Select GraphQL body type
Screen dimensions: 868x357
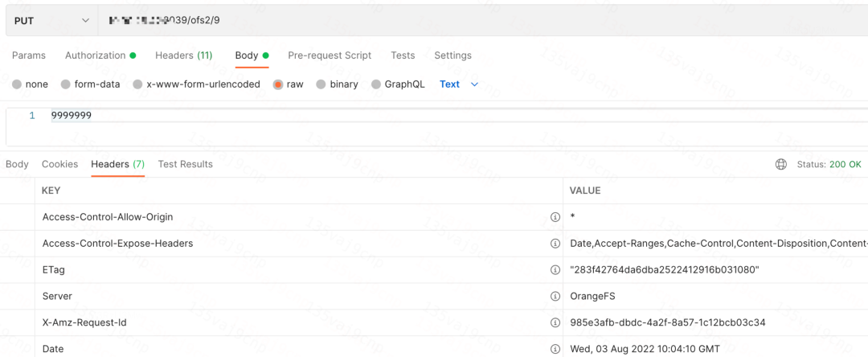click(376, 84)
